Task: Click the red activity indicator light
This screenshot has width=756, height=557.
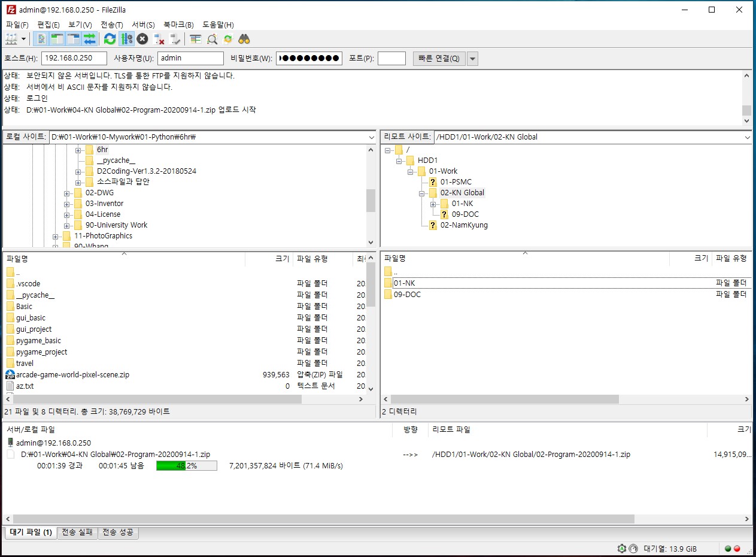Action: point(737,549)
